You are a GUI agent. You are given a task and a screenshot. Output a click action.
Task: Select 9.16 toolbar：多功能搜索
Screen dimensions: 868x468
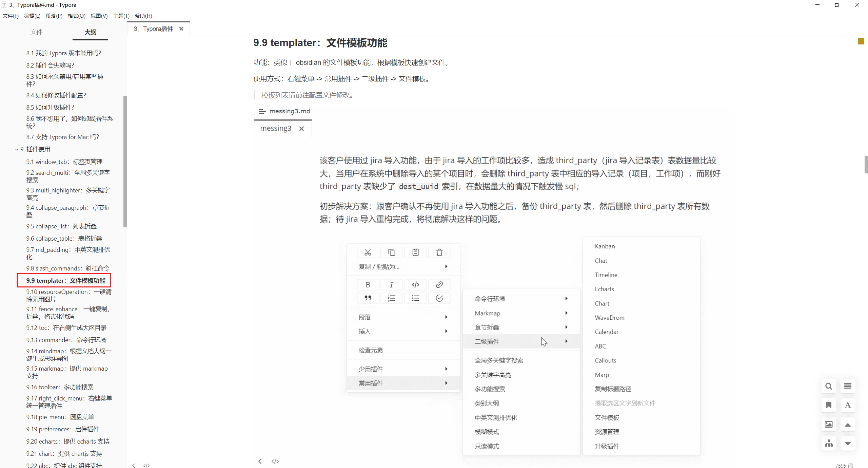(60, 387)
